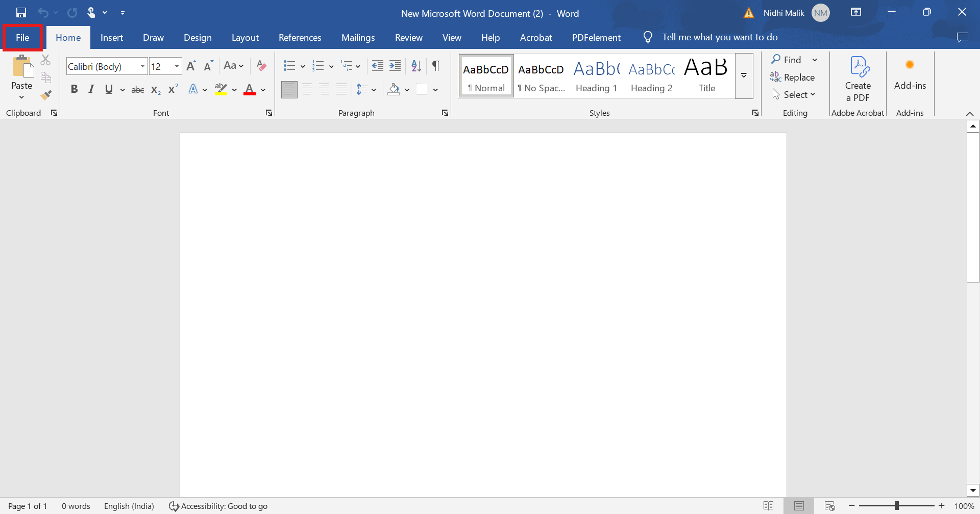The height and width of the screenshot is (514, 980).
Task: Click the Clear All Formatting icon
Action: point(261,66)
